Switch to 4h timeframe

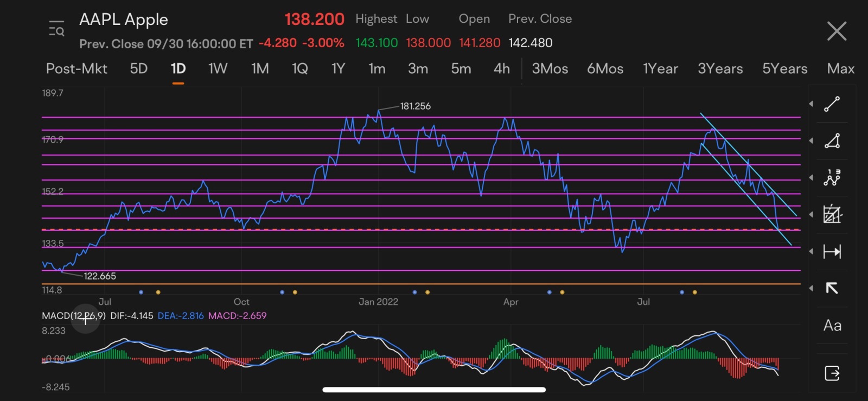(501, 69)
